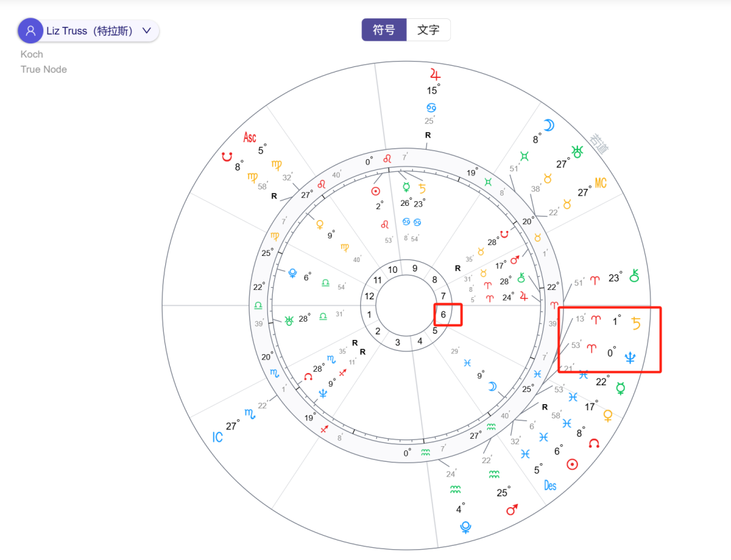Screen dimensions: 731x560
Task: Click the Des descendant label
Action: tap(550, 486)
